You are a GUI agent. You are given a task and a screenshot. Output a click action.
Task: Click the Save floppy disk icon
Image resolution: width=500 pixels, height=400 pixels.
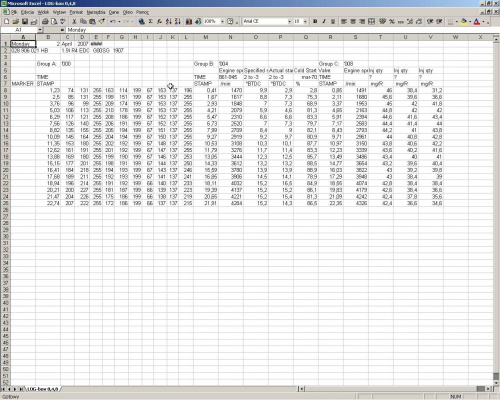pos(25,21)
